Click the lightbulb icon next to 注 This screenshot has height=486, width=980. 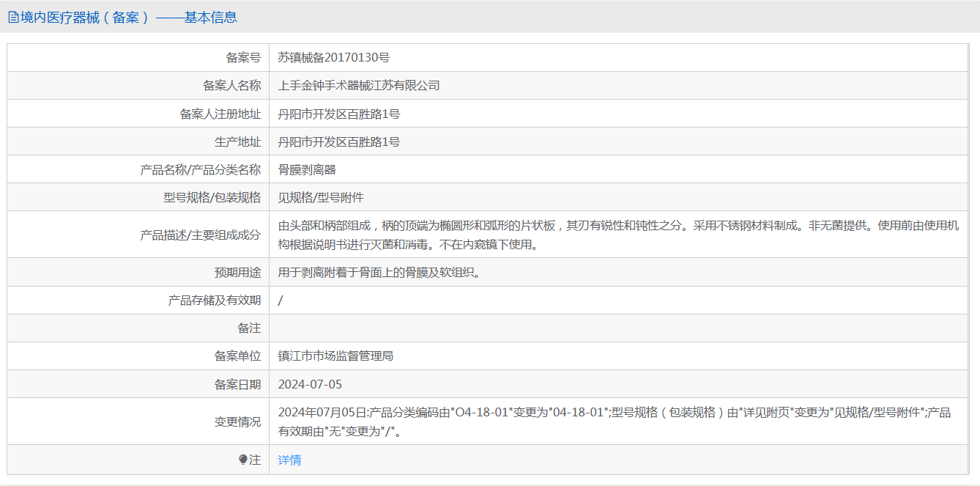tap(243, 460)
